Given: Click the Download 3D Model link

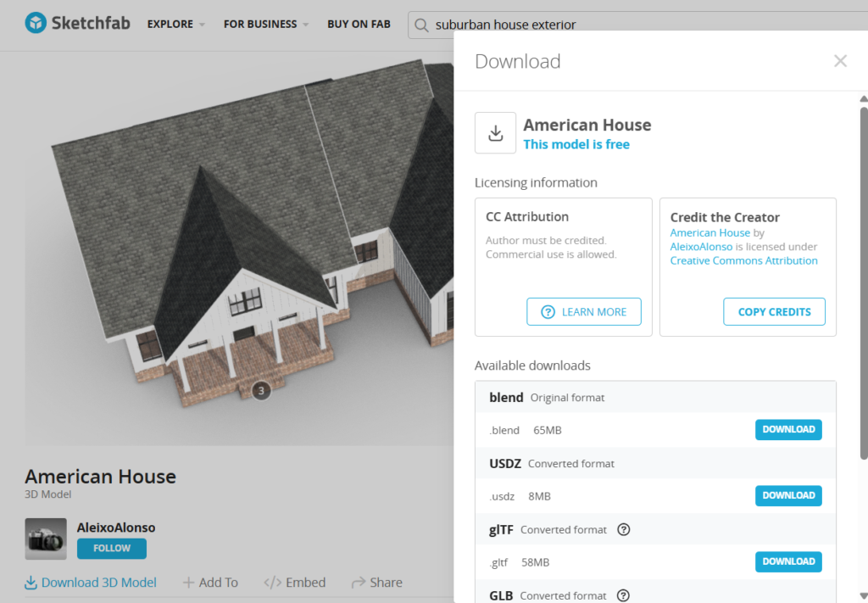Looking at the screenshot, I should coord(91,583).
